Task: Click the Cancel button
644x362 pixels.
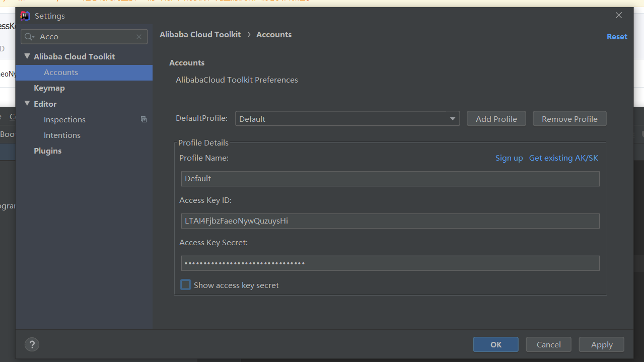Action: click(x=549, y=344)
